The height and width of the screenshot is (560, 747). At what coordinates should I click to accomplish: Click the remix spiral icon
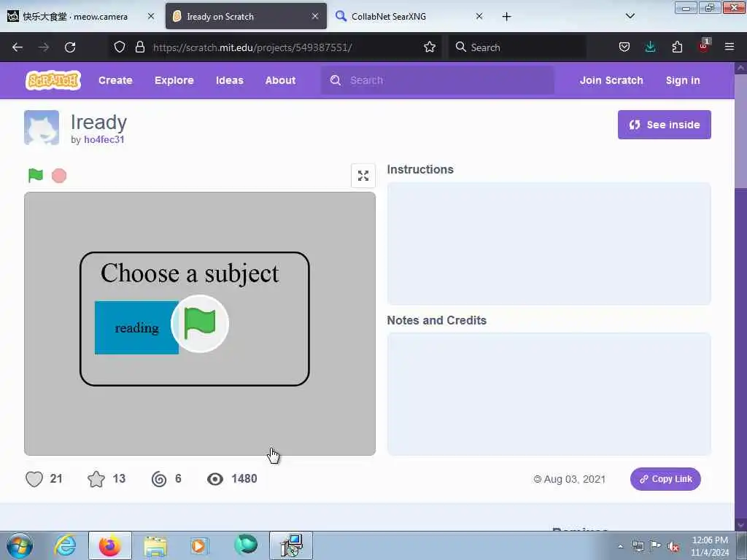point(159,479)
